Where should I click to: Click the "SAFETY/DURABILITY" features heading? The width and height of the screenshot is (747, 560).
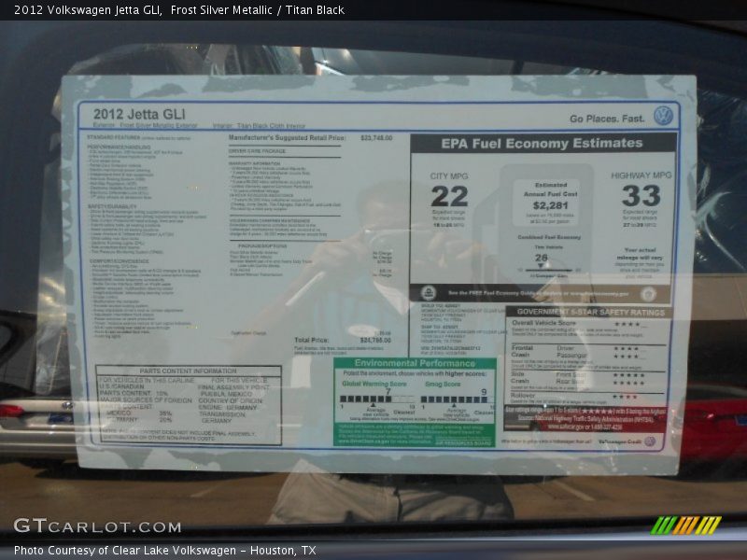(112, 206)
